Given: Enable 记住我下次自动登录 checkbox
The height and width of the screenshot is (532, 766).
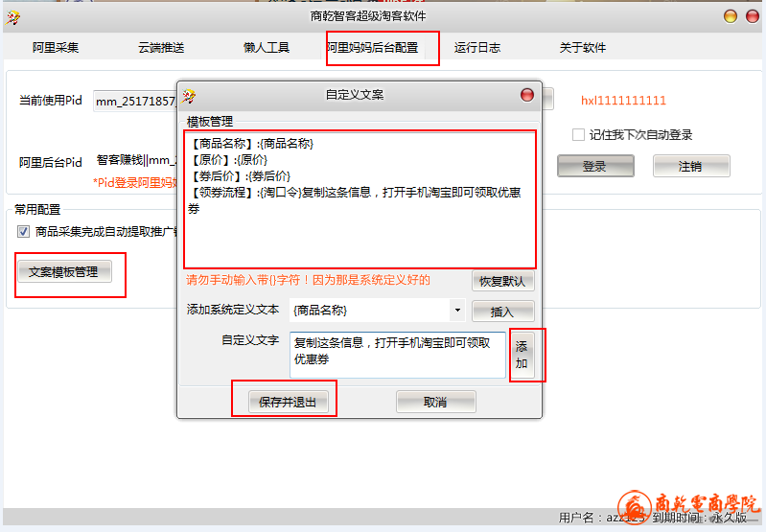Looking at the screenshot, I should tap(578, 135).
